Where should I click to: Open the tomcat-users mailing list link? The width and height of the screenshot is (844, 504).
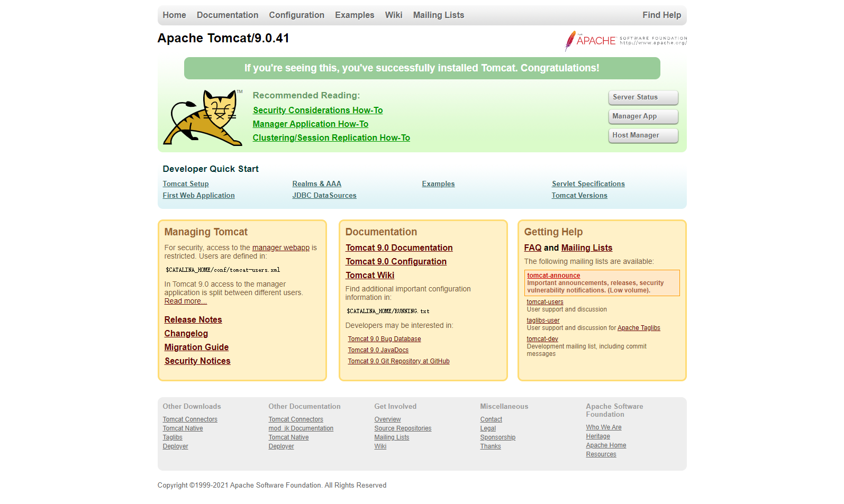[544, 302]
